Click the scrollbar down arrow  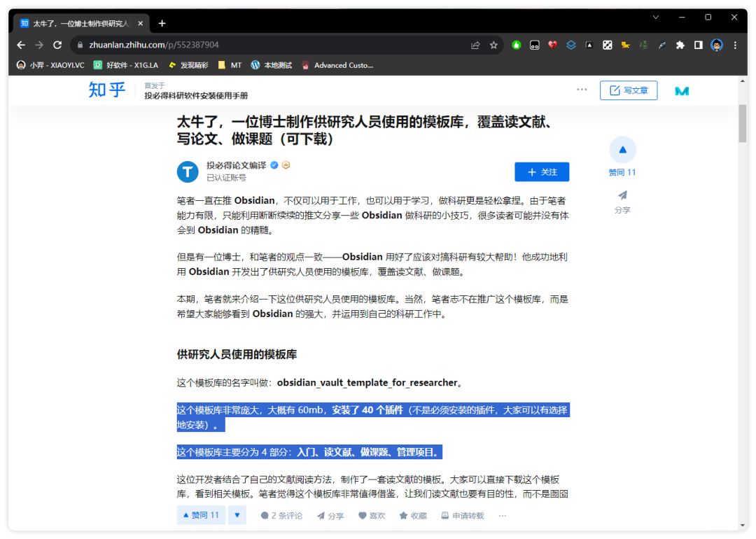pyautogui.click(x=743, y=526)
